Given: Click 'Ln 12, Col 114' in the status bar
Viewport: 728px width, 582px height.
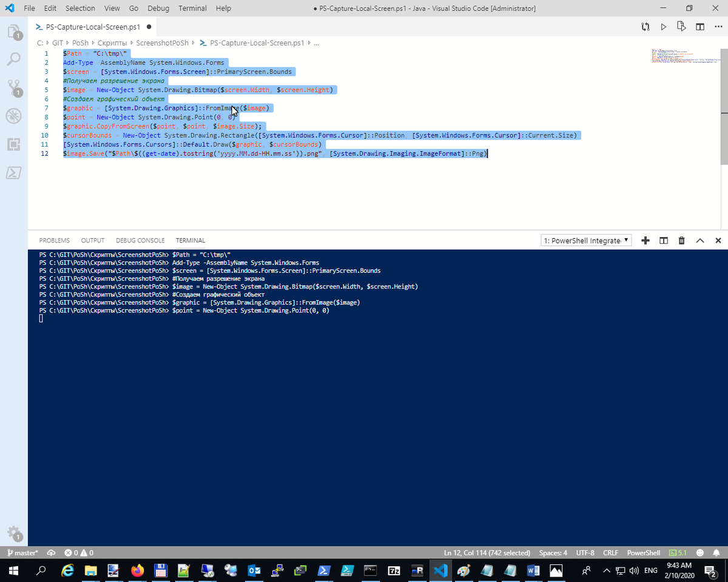Looking at the screenshot, I should tap(487, 553).
